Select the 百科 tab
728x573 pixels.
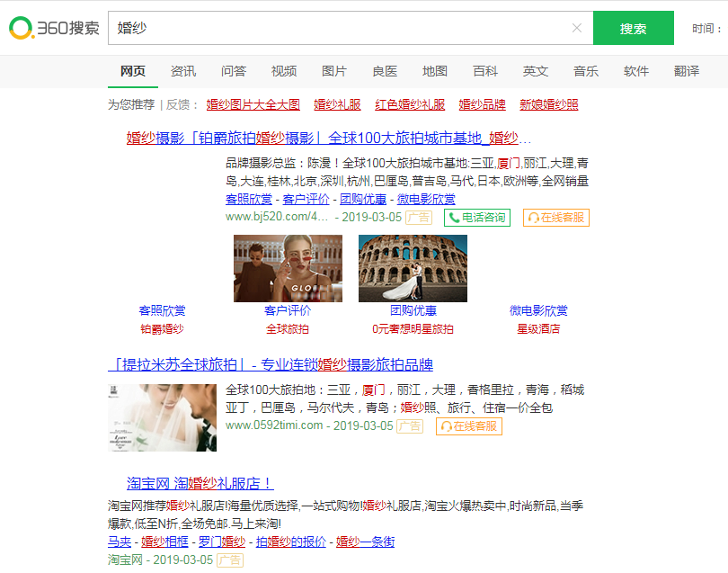click(485, 71)
